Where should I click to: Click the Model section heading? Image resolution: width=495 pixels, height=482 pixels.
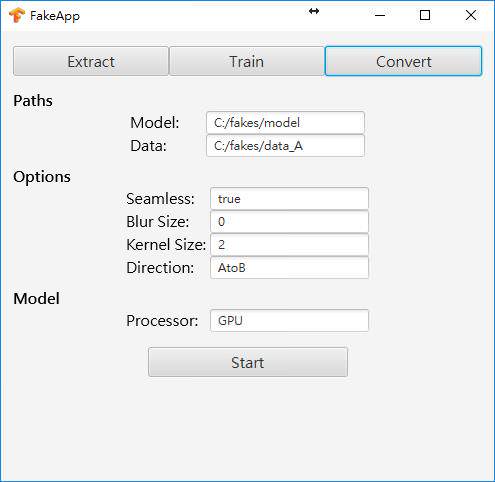click(36, 298)
